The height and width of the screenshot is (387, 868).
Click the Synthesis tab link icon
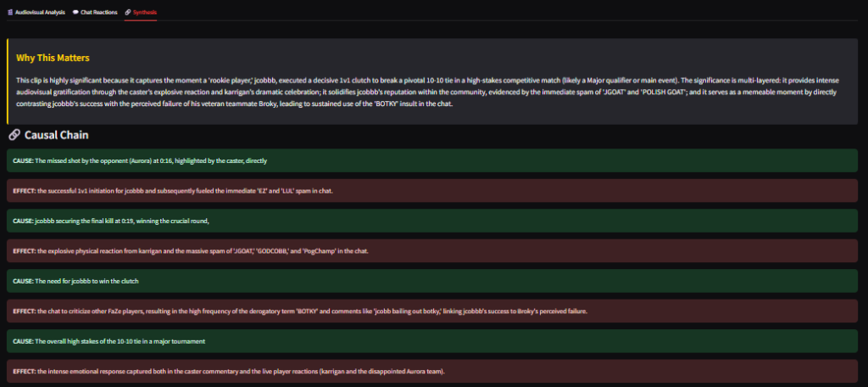[x=127, y=13]
